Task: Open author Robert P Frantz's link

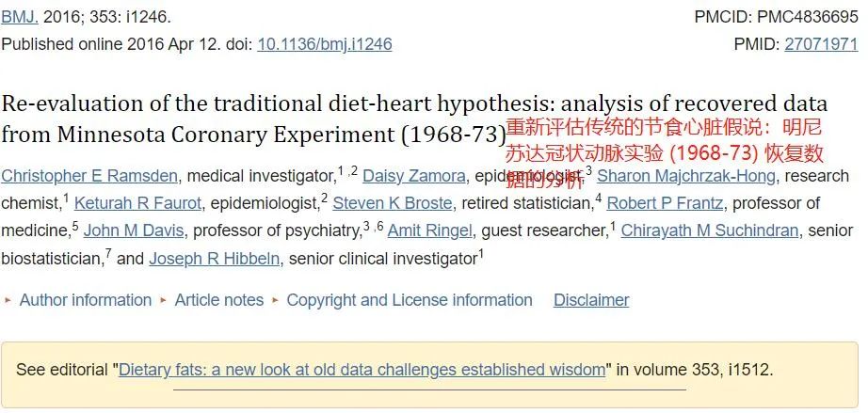Action: [665, 203]
